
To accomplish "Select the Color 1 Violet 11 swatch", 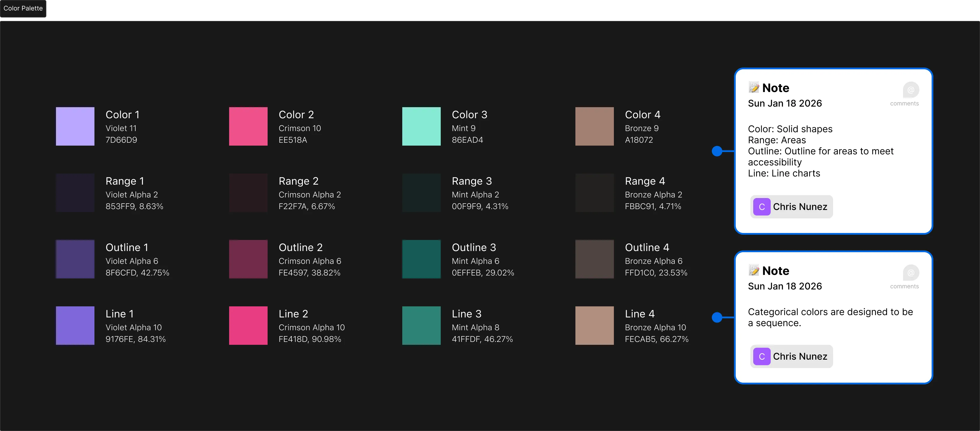I will (75, 126).
